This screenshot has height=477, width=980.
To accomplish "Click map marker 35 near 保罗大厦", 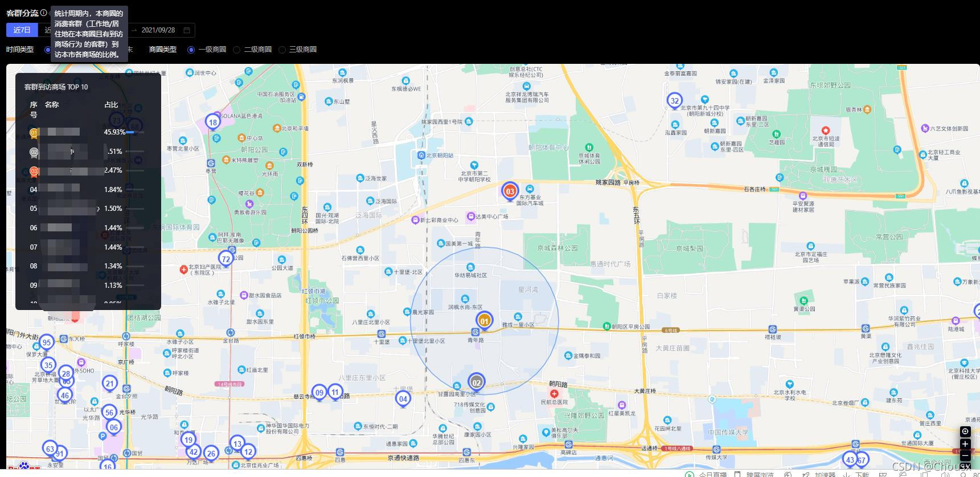I will pos(48,365).
